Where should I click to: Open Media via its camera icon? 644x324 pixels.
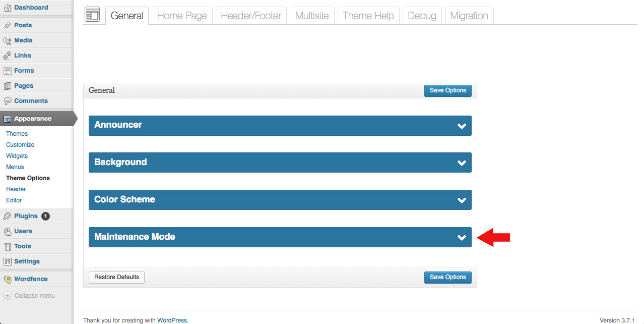pos(7,40)
